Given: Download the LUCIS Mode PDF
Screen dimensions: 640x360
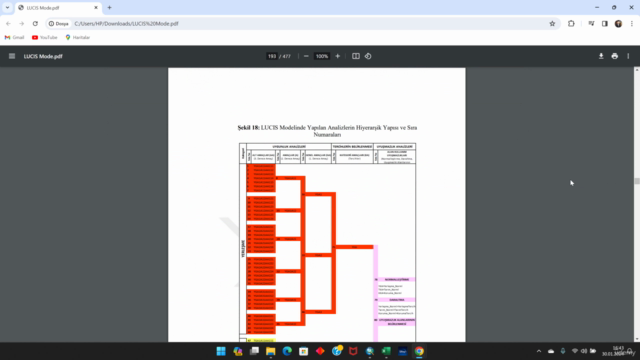Looking at the screenshot, I should coord(601,56).
